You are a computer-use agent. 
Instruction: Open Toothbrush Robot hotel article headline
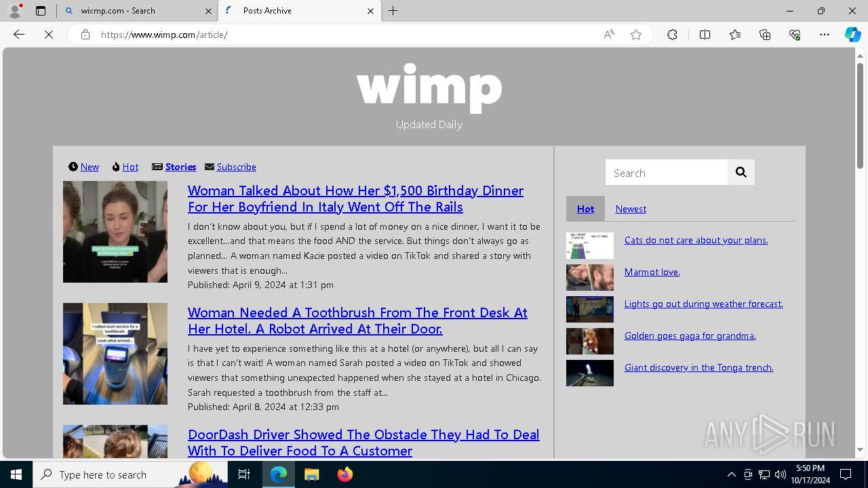tap(357, 321)
